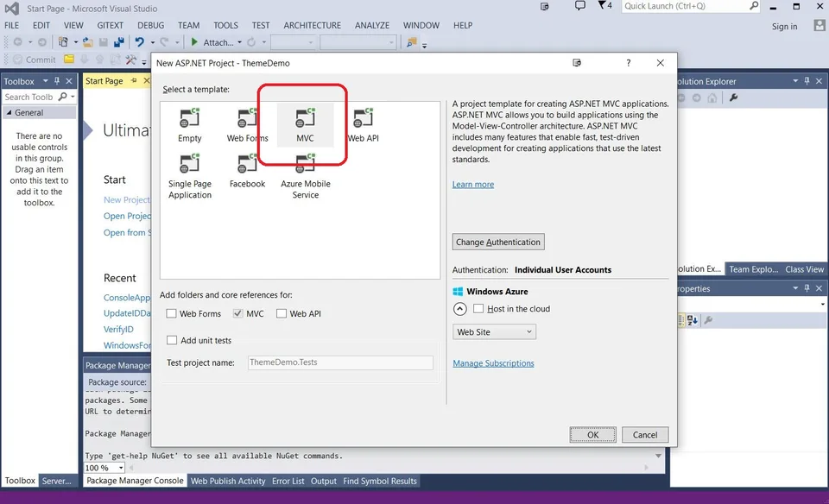This screenshot has height=504, width=829.
Task: Open the FILE menu
Action: [x=11, y=25]
